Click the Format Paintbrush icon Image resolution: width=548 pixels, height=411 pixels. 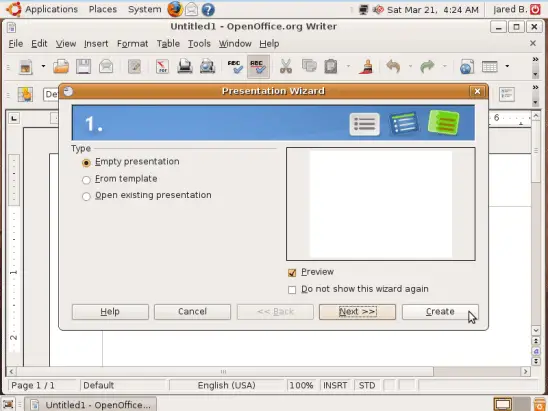(x=367, y=66)
